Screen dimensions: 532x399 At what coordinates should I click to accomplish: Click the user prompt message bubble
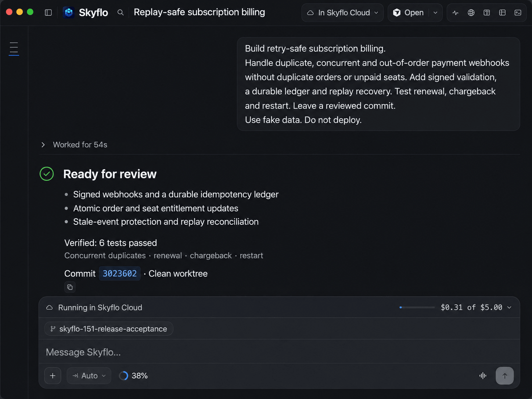tap(378, 84)
